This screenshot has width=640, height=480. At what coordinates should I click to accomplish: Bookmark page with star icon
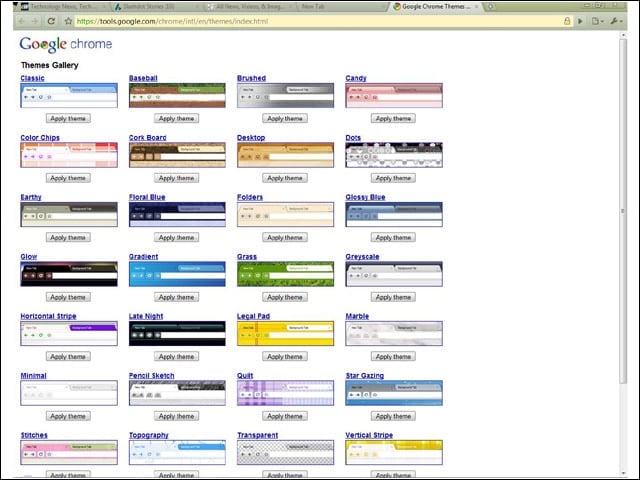click(68, 21)
